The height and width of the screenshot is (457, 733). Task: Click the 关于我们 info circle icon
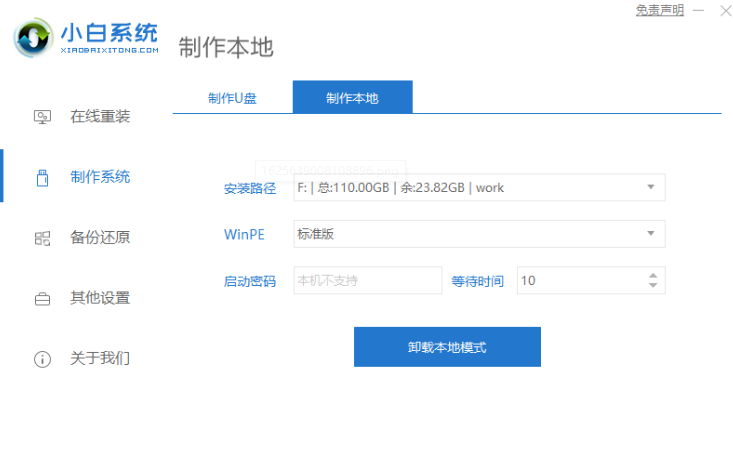tap(42, 359)
